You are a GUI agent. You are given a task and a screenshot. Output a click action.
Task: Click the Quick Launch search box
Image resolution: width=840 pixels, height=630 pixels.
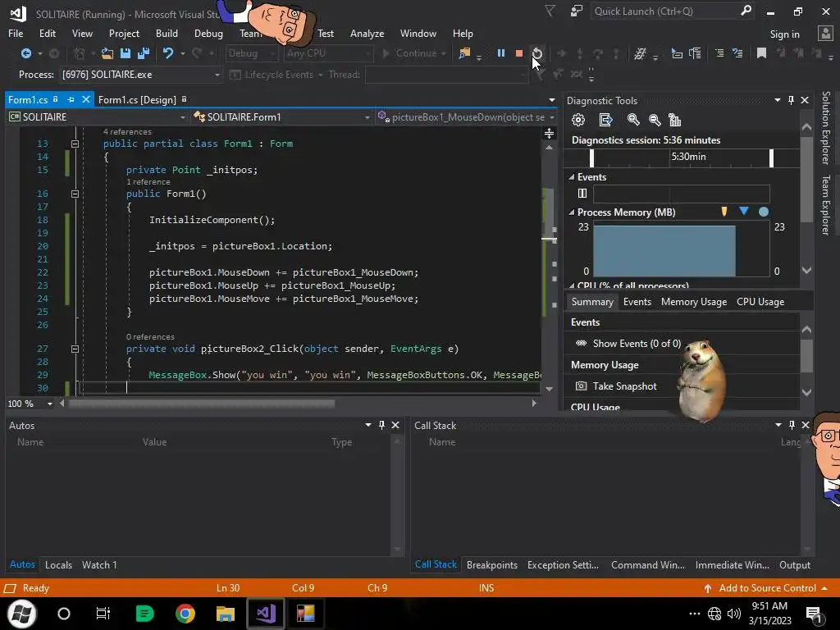click(x=673, y=11)
